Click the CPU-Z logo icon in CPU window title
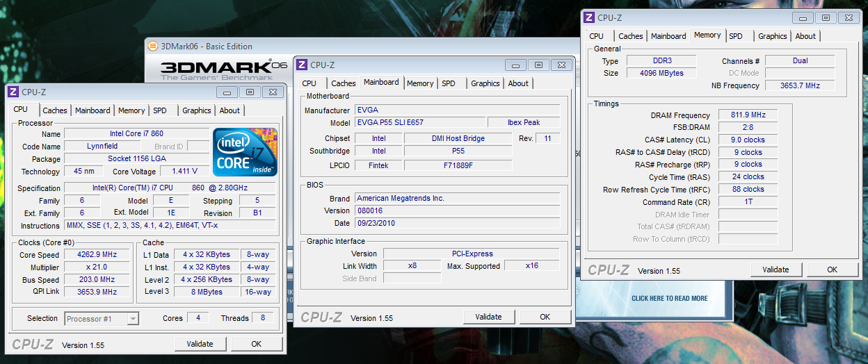868x364 pixels. point(13,91)
